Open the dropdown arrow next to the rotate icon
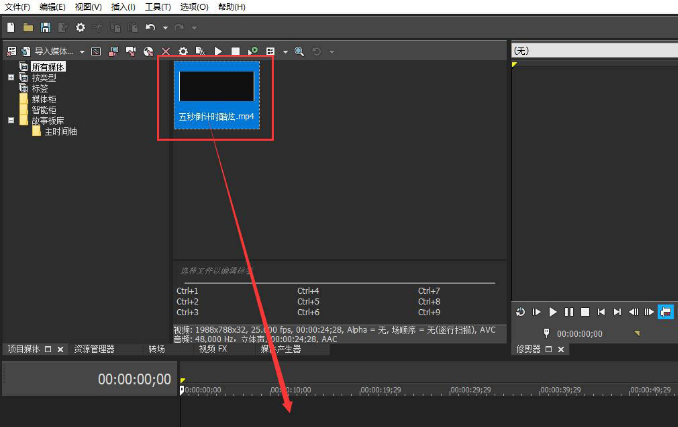This screenshot has width=678, height=427. point(332,52)
